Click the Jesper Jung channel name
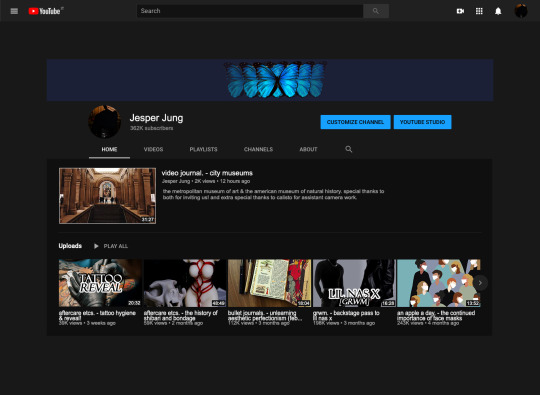Image resolution: width=540 pixels, height=395 pixels. (x=156, y=118)
